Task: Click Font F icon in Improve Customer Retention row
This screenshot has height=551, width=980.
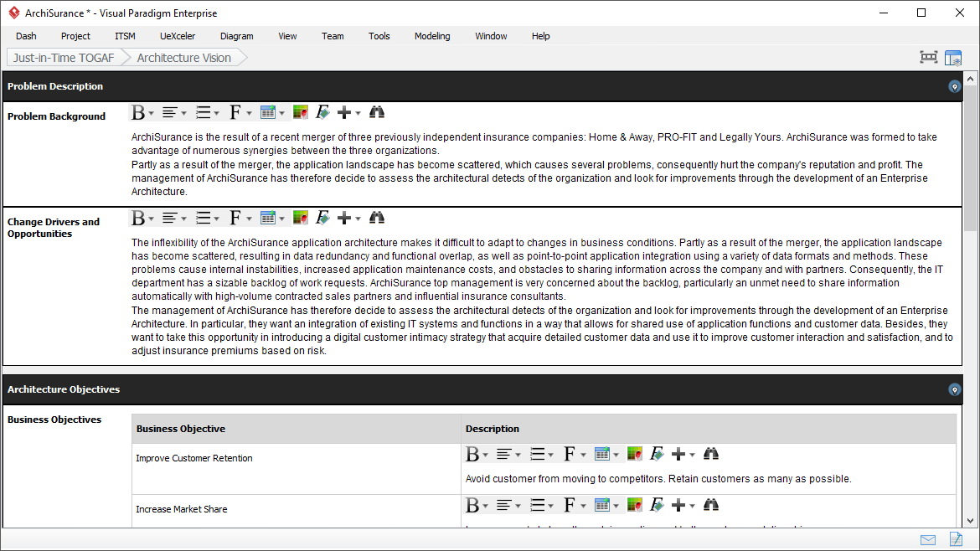Action: tap(569, 454)
